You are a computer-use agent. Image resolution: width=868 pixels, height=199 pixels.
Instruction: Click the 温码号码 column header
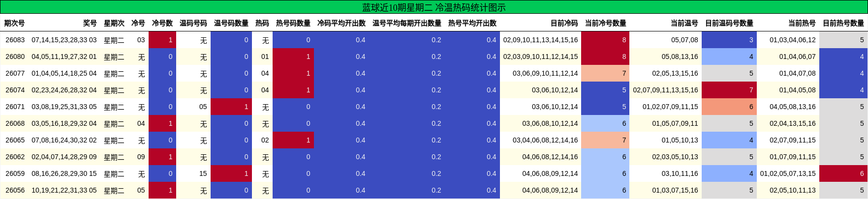(193, 23)
